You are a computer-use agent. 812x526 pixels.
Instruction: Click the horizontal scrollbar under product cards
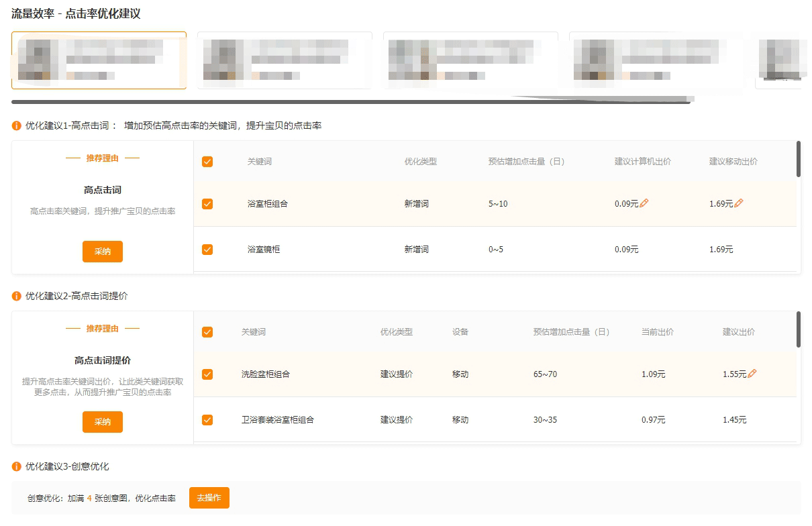click(349, 102)
